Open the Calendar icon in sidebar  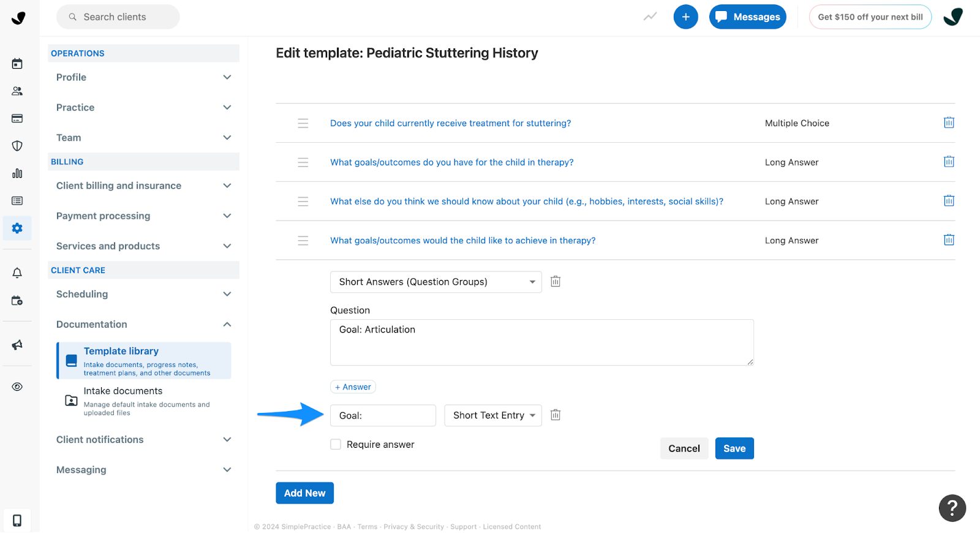[x=17, y=62]
